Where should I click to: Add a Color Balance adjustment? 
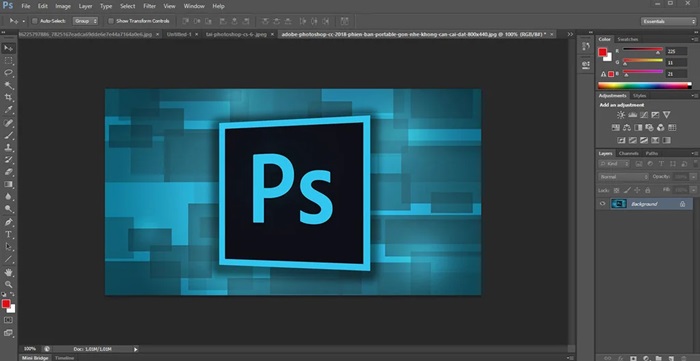tap(627, 128)
